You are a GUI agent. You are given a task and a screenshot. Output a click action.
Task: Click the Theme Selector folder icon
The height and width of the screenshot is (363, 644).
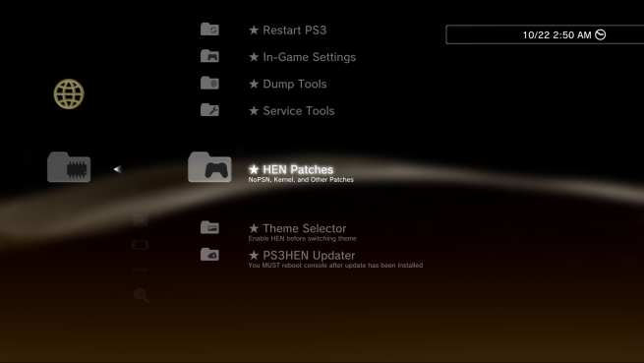(x=209, y=227)
